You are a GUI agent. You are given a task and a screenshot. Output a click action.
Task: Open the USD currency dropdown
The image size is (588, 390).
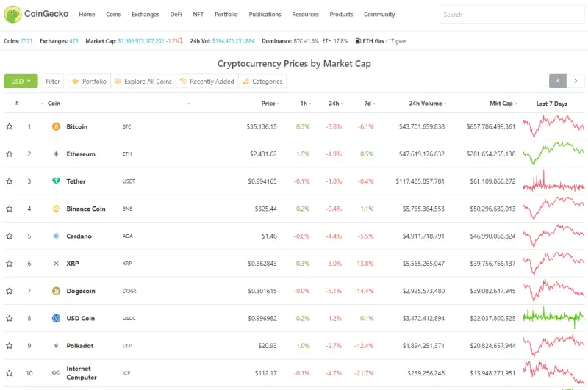tap(21, 82)
